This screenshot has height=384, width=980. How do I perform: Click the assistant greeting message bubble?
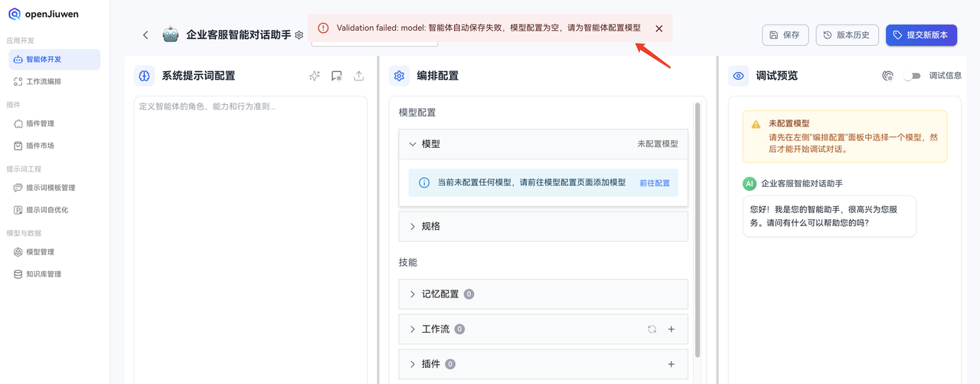click(x=829, y=216)
